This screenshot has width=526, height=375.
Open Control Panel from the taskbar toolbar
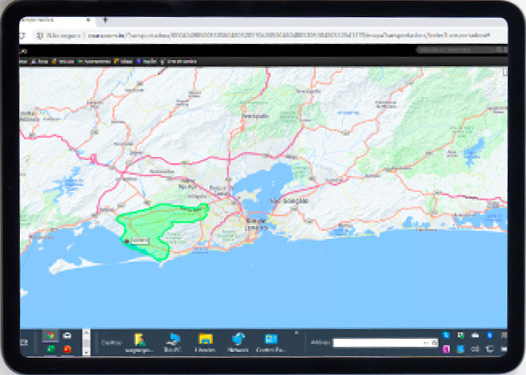point(271,342)
